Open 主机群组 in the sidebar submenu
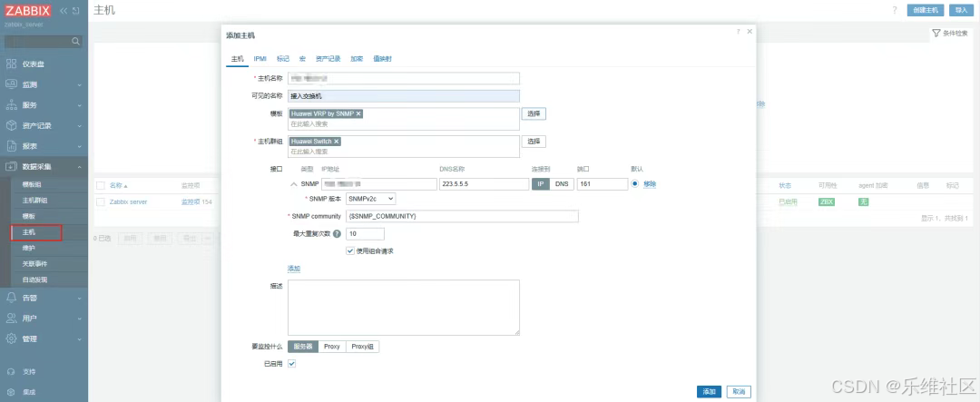This screenshot has height=402, width=980. click(35, 201)
